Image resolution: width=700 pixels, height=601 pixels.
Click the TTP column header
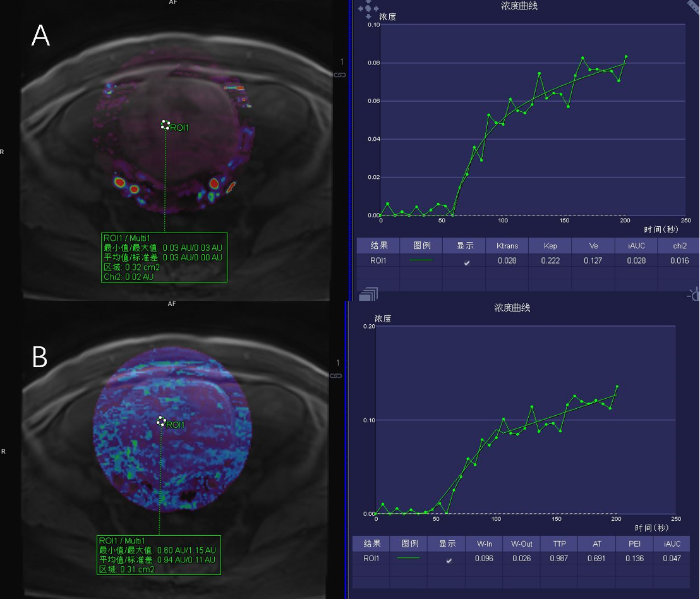pos(559,543)
